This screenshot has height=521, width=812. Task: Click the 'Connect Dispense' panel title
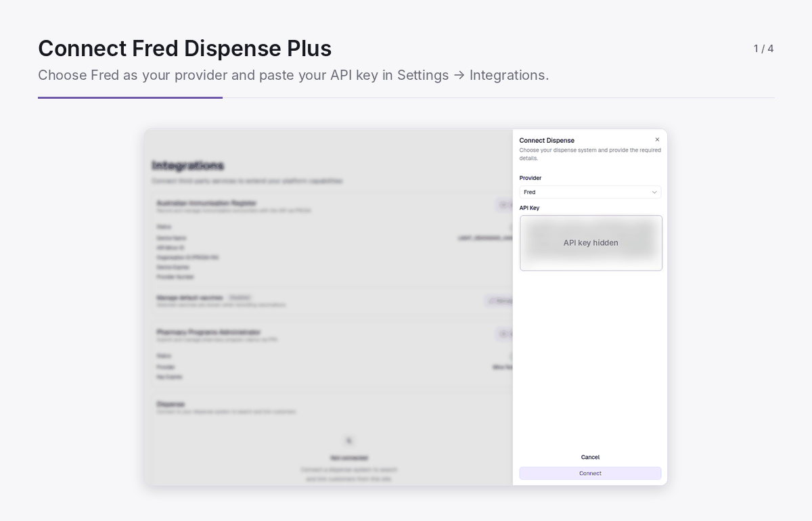pyautogui.click(x=547, y=141)
